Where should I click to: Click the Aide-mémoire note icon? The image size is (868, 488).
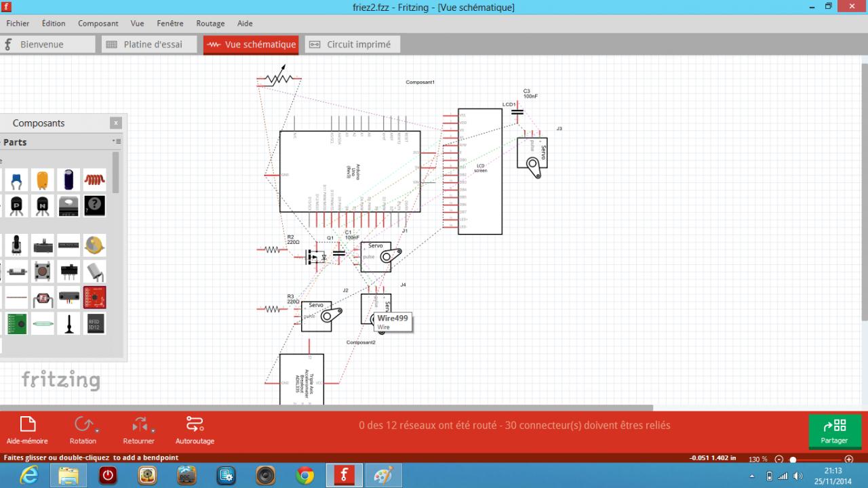point(27,425)
